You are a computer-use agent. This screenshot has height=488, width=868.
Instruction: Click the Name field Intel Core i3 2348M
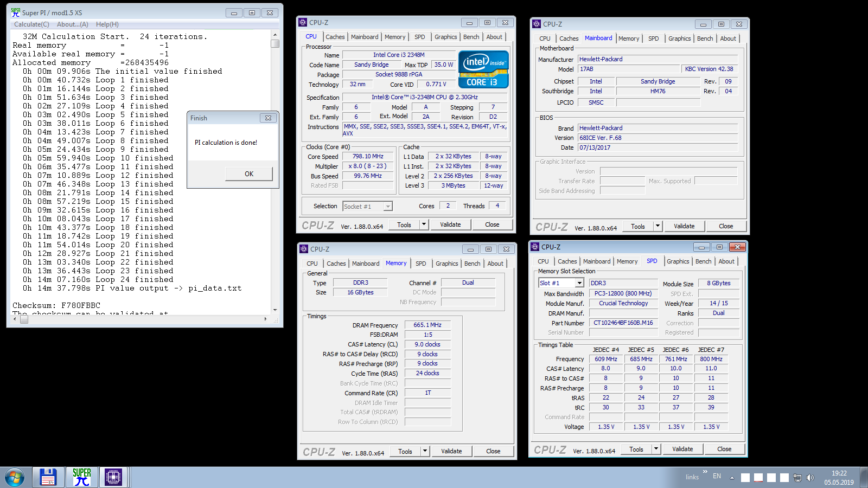[399, 55]
